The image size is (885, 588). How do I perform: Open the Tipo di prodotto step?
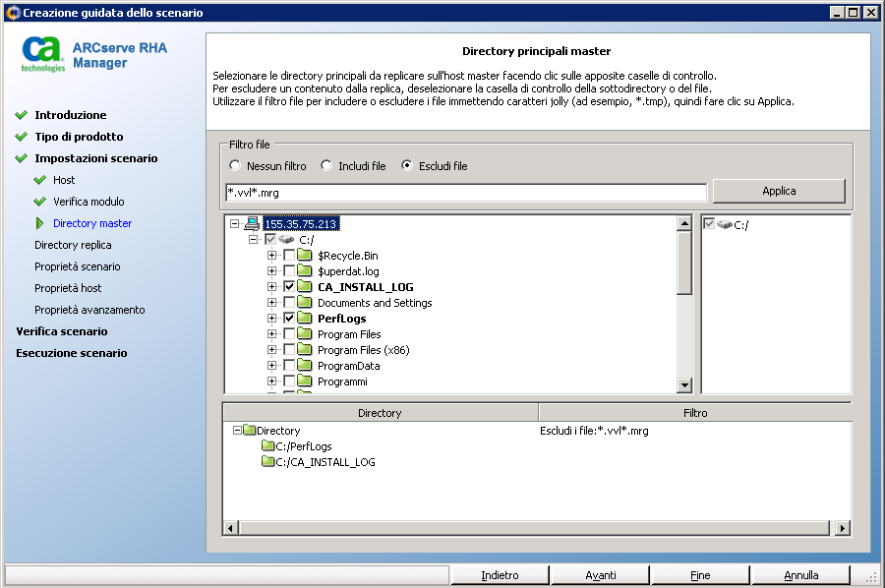click(x=79, y=137)
